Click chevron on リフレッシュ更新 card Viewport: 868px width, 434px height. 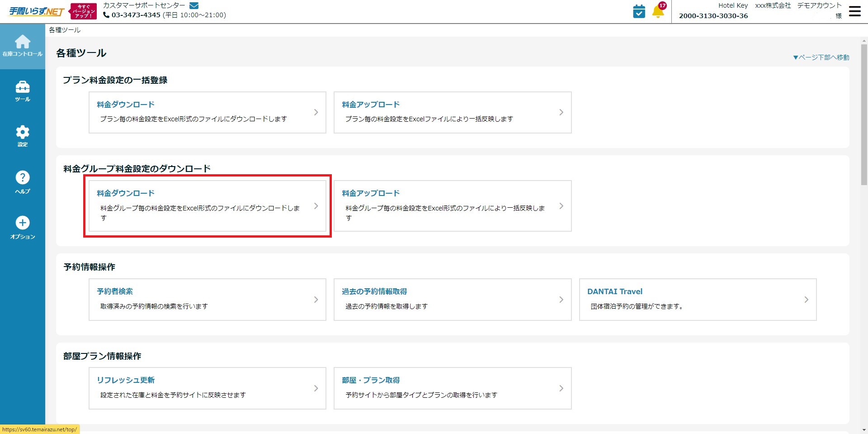pyautogui.click(x=316, y=388)
